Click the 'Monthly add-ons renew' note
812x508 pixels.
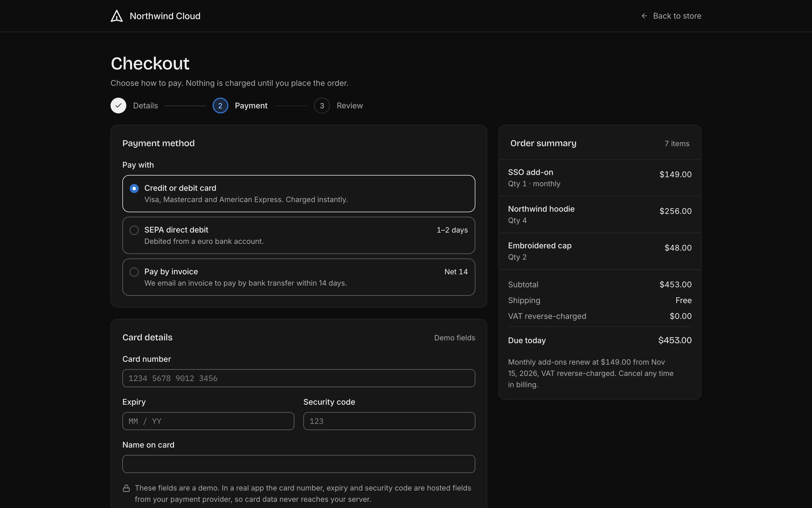(x=591, y=373)
